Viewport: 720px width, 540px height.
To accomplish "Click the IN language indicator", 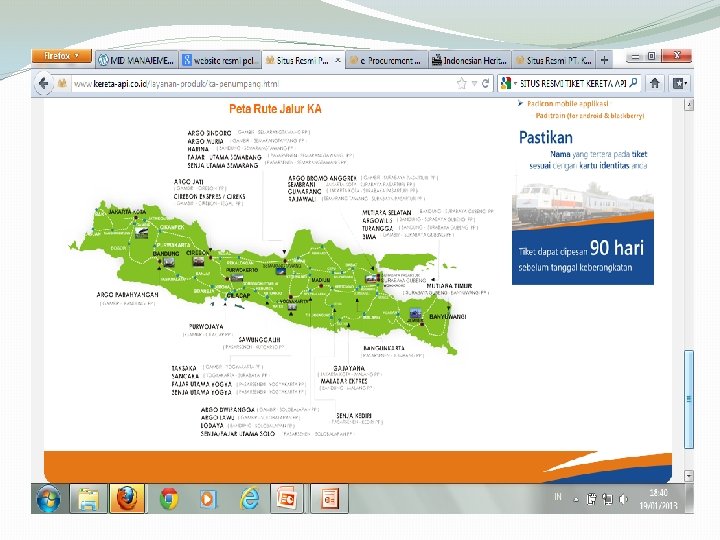I will (558, 497).
